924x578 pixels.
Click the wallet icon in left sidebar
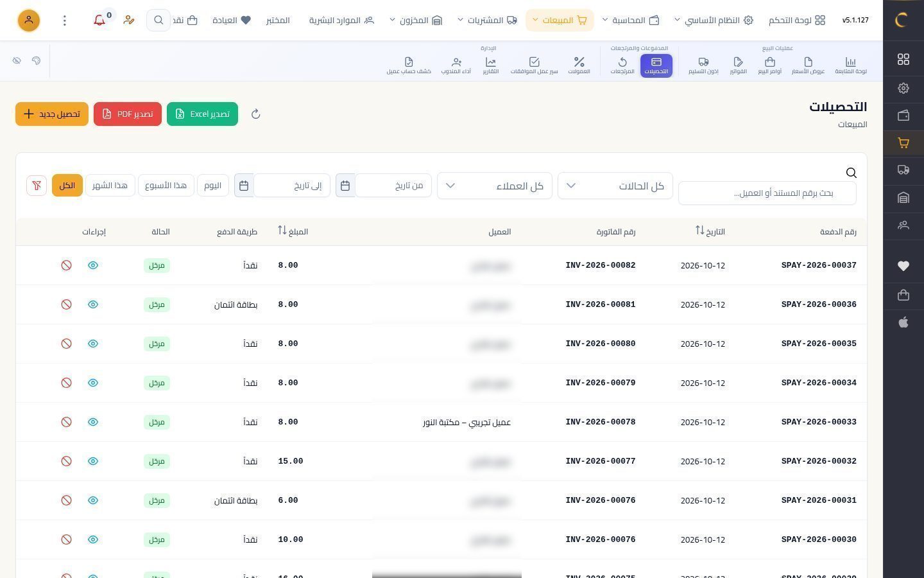tap(903, 116)
